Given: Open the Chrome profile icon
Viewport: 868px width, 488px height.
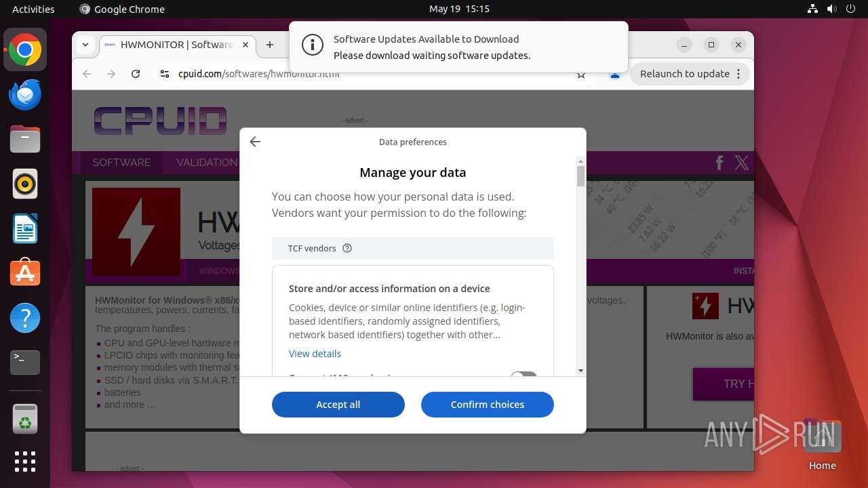Looking at the screenshot, I should 615,75.
